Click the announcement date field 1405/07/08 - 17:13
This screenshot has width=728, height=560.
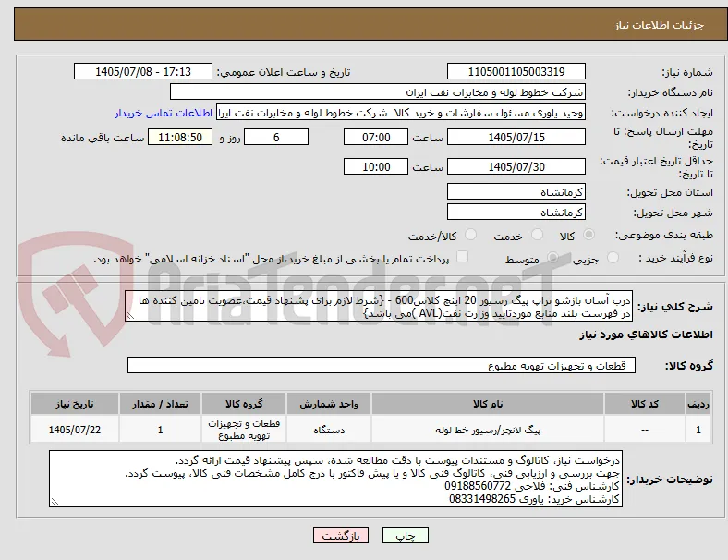tap(143, 71)
